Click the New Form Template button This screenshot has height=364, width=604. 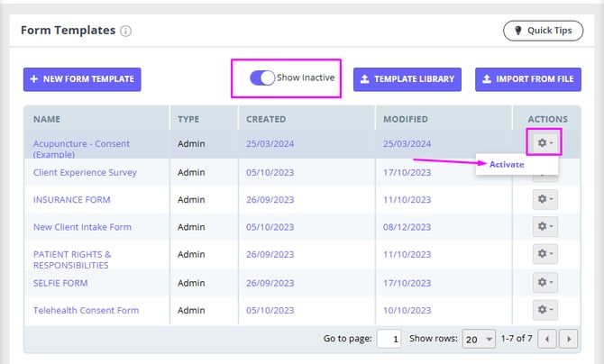pyautogui.click(x=82, y=79)
